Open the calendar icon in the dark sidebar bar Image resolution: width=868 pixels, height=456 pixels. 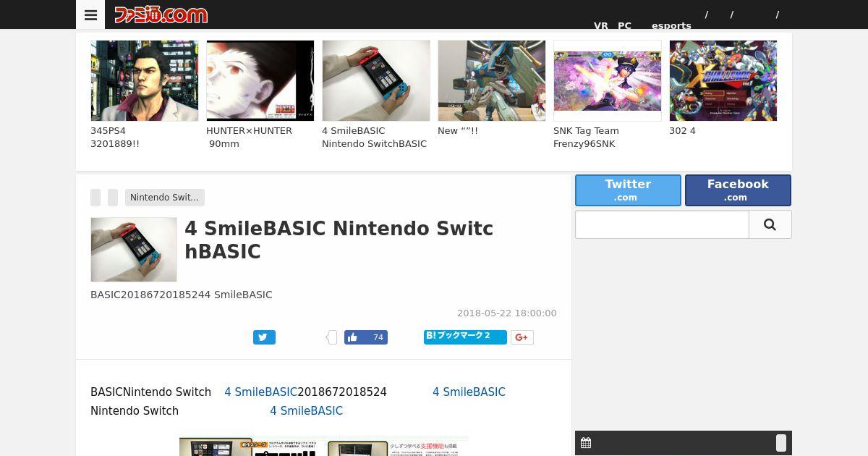[x=586, y=443]
